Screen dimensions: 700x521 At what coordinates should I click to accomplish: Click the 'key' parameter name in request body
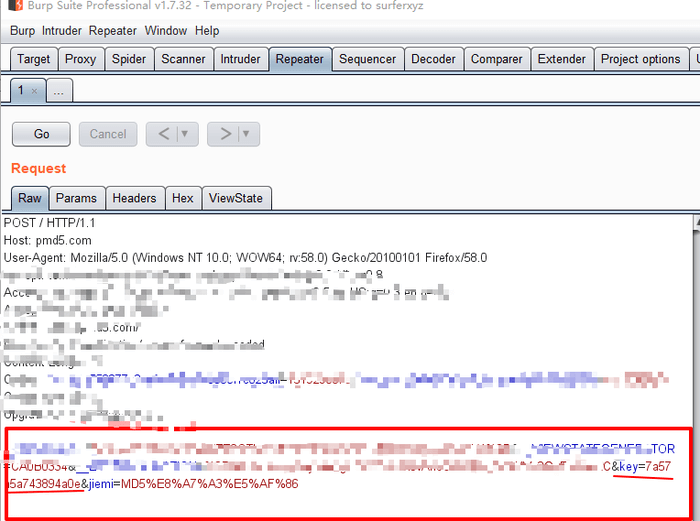point(629,467)
